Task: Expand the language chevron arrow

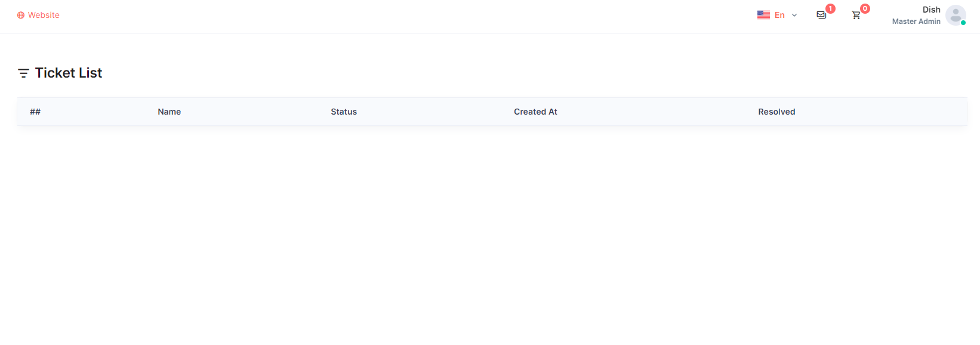Action: point(794,16)
